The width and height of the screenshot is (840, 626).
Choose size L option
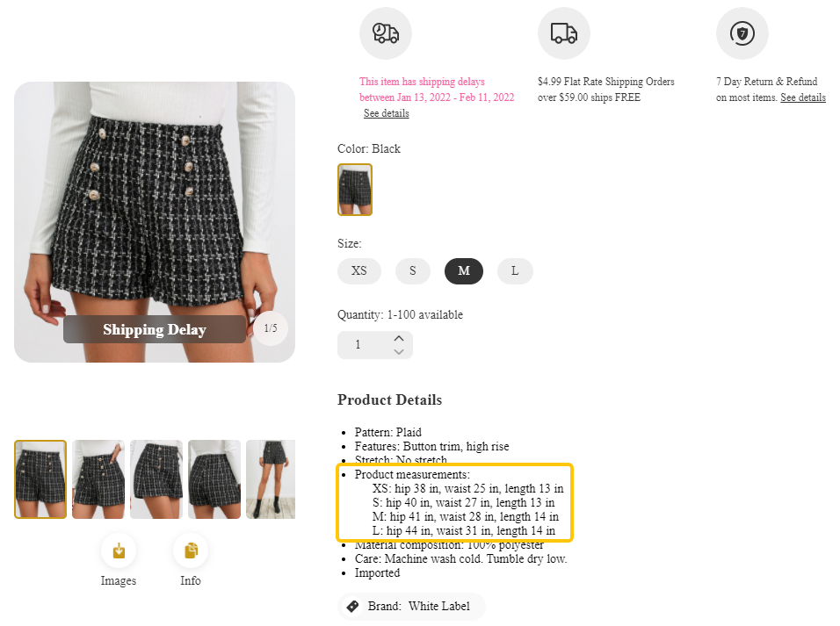515,271
